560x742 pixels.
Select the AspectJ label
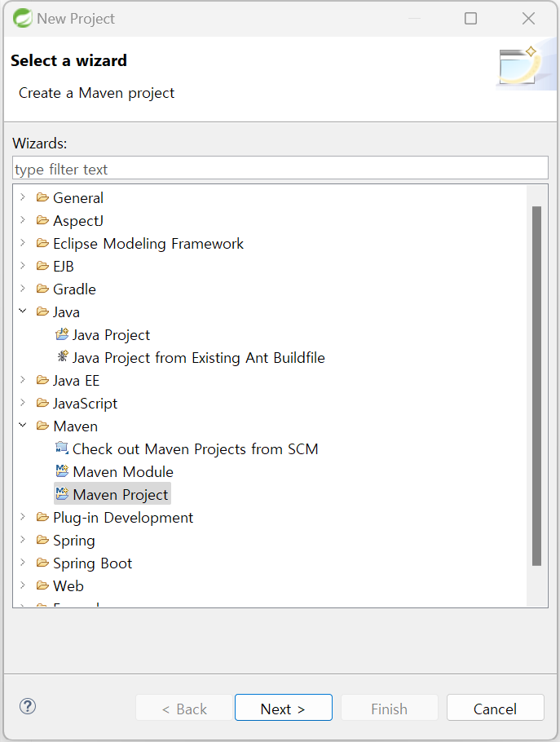tap(78, 221)
